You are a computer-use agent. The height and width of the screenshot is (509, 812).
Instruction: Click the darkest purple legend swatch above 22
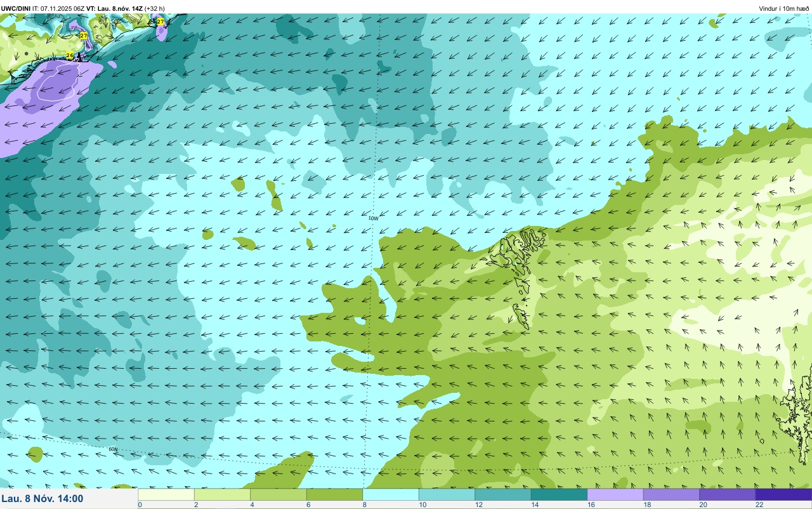point(783,494)
